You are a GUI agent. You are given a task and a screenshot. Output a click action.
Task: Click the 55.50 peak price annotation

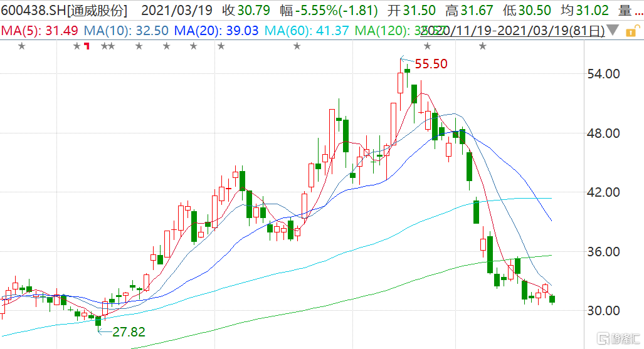(x=431, y=64)
